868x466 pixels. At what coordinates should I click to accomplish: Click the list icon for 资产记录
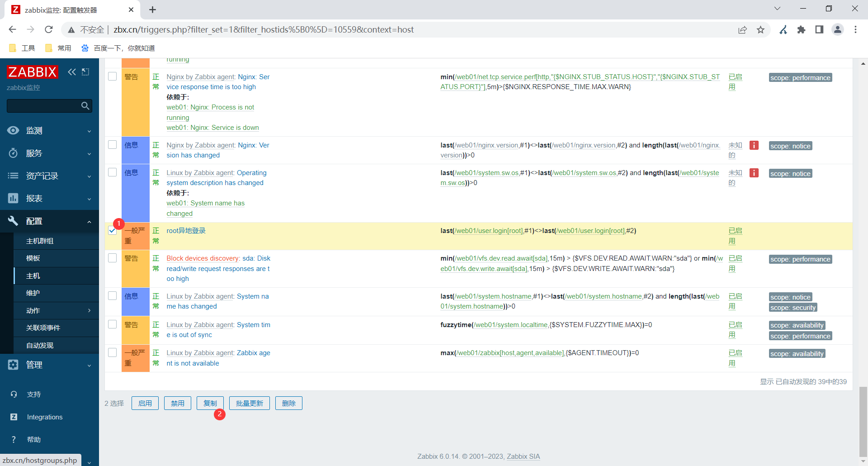pos(13,176)
